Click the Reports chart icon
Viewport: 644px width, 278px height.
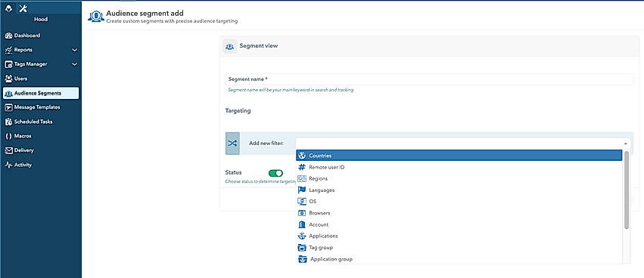[x=8, y=50]
